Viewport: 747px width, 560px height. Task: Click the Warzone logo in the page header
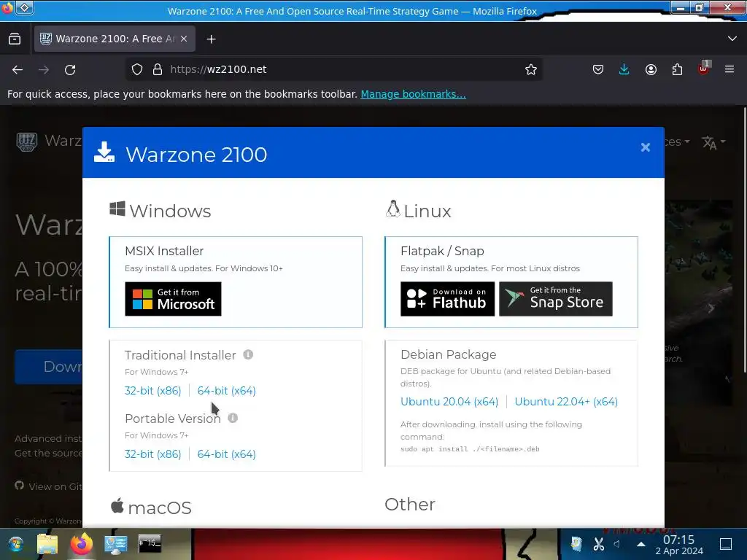click(x=27, y=141)
